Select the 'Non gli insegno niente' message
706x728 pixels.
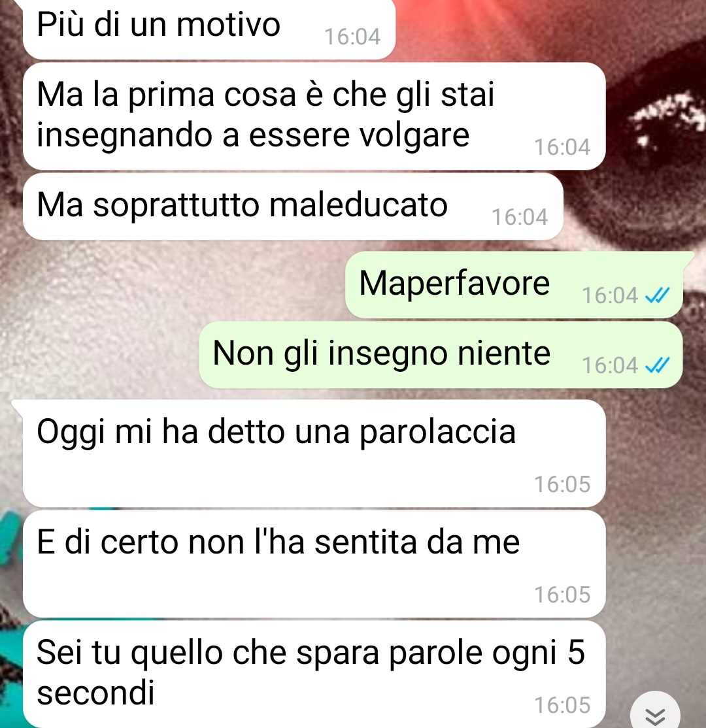[441, 355]
